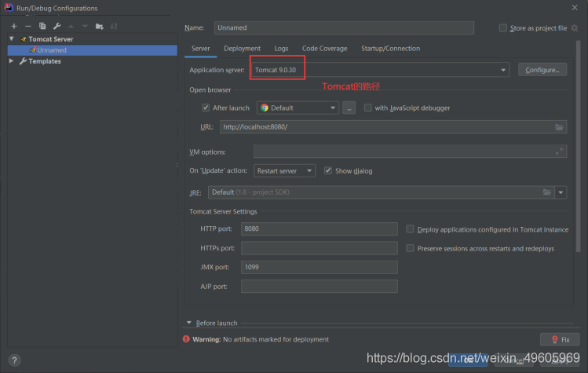
Task: Click the warning error icon
Action: coord(186,339)
